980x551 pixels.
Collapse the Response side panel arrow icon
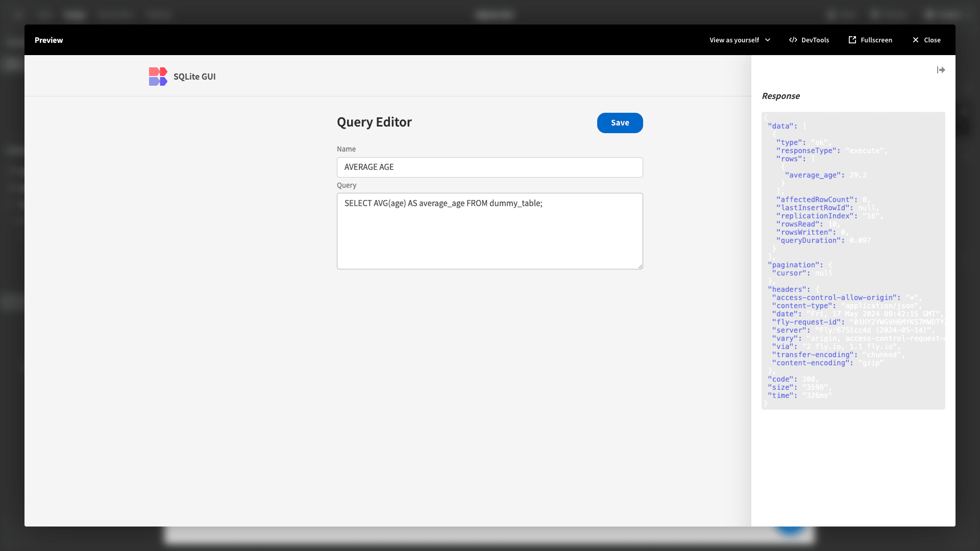pos(941,70)
